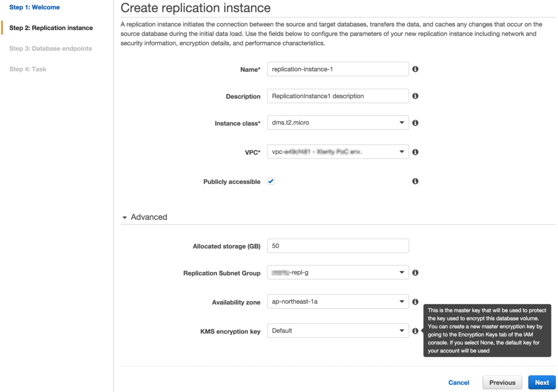Open the KMS encryption key dropdown
558x392 pixels.
point(338,331)
